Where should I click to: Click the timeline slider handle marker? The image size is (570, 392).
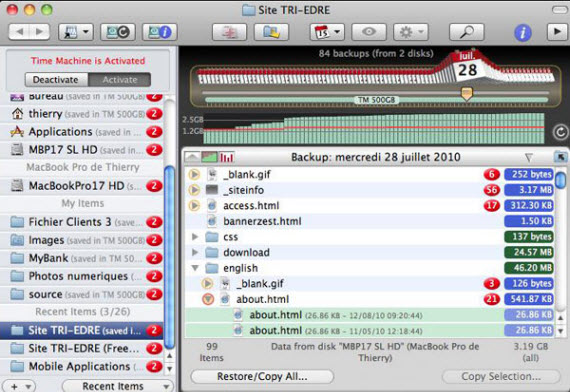pyautogui.click(x=467, y=93)
